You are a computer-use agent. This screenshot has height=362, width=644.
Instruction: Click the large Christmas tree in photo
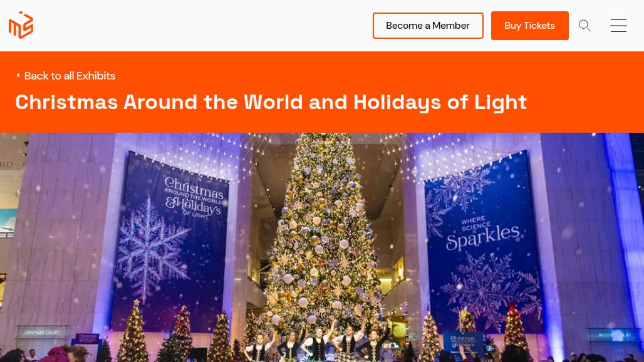coord(323,230)
